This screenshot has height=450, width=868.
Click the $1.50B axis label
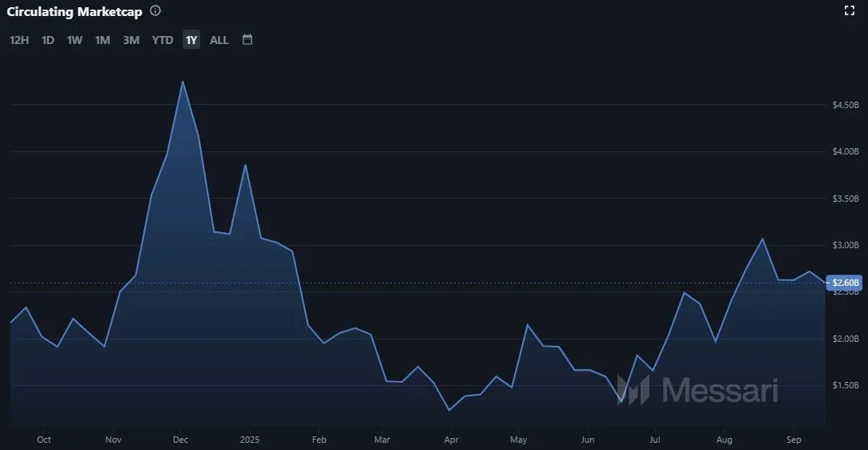tap(846, 384)
